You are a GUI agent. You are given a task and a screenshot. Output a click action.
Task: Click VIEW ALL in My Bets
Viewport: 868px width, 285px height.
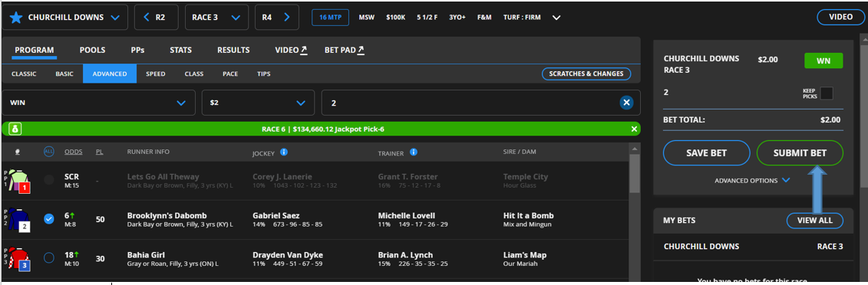click(814, 221)
